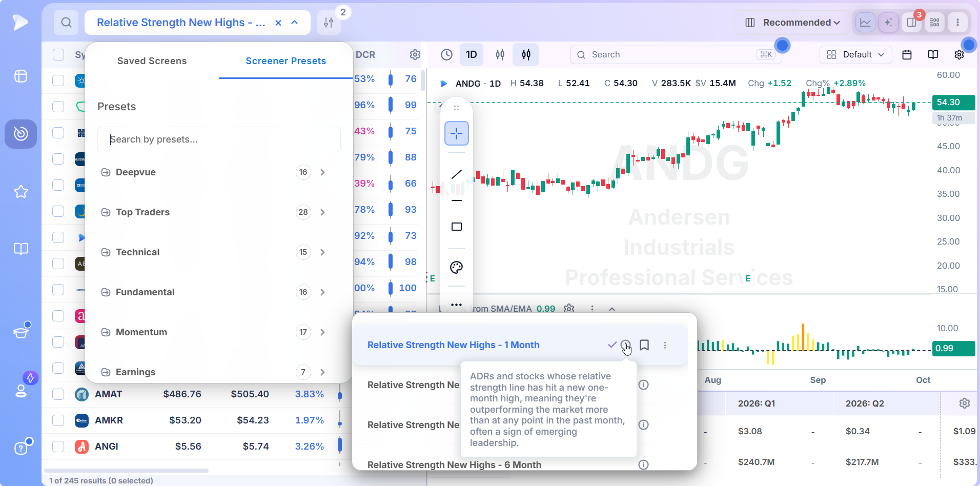Select the rectangle drawing tool
Image resolution: width=980 pixels, height=486 pixels.
(x=456, y=227)
